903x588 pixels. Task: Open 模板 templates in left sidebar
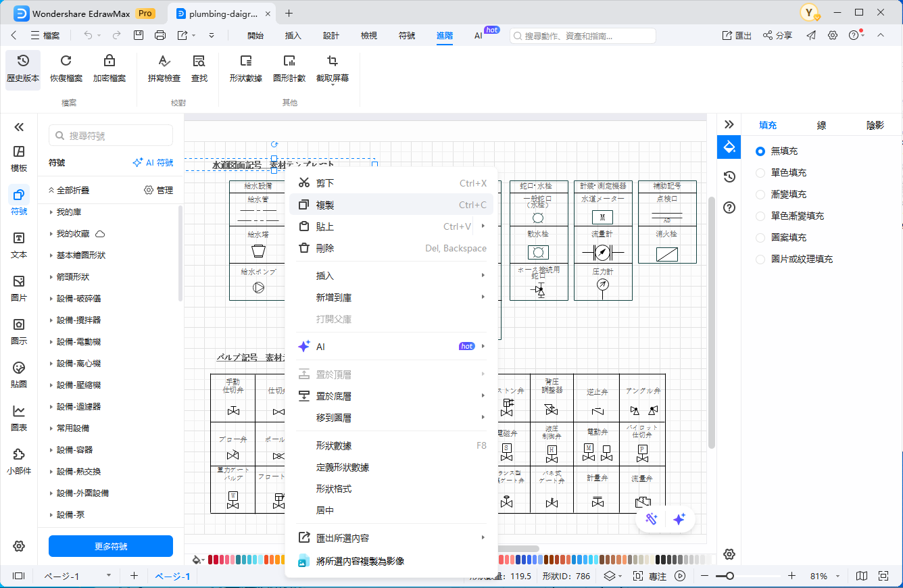[x=19, y=159]
